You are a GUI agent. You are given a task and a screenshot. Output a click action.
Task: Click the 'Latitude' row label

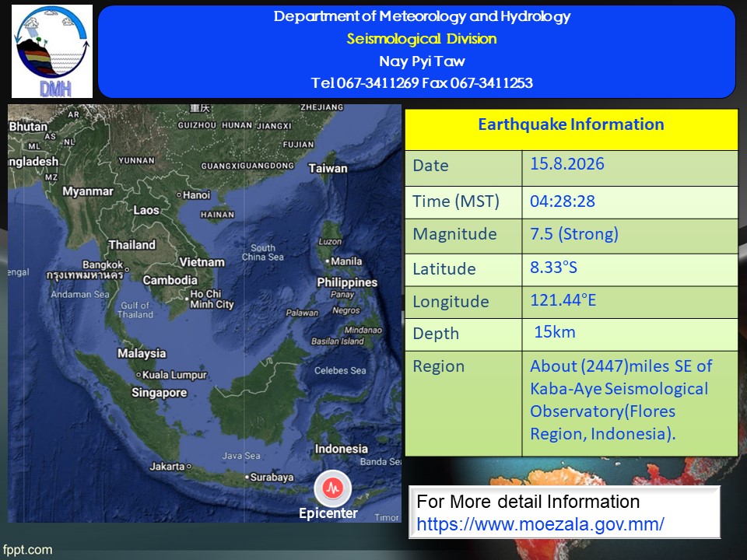coord(444,269)
